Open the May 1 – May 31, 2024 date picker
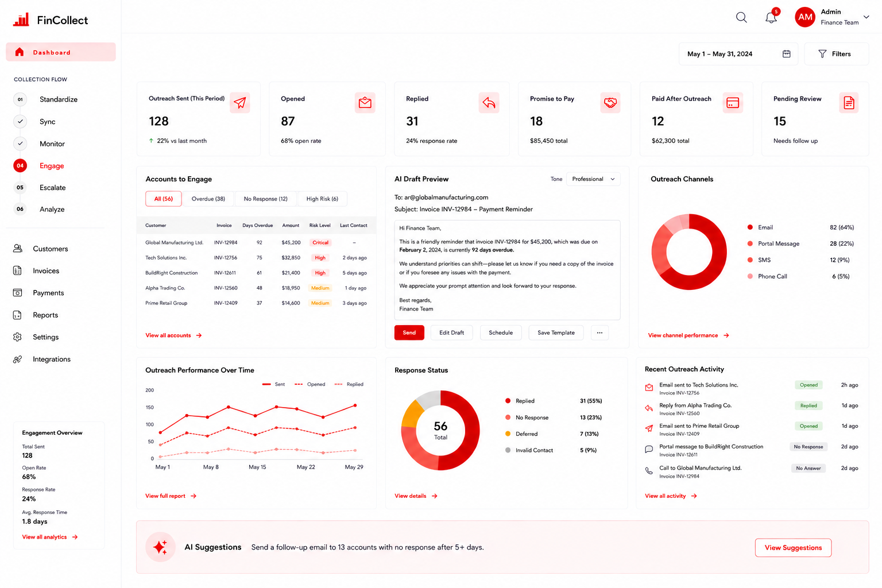The width and height of the screenshot is (882, 588). [738, 54]
